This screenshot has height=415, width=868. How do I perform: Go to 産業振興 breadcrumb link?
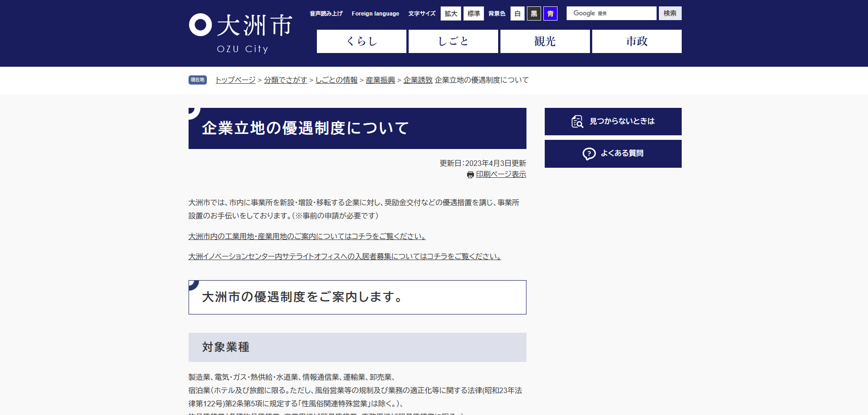point(380,80)
